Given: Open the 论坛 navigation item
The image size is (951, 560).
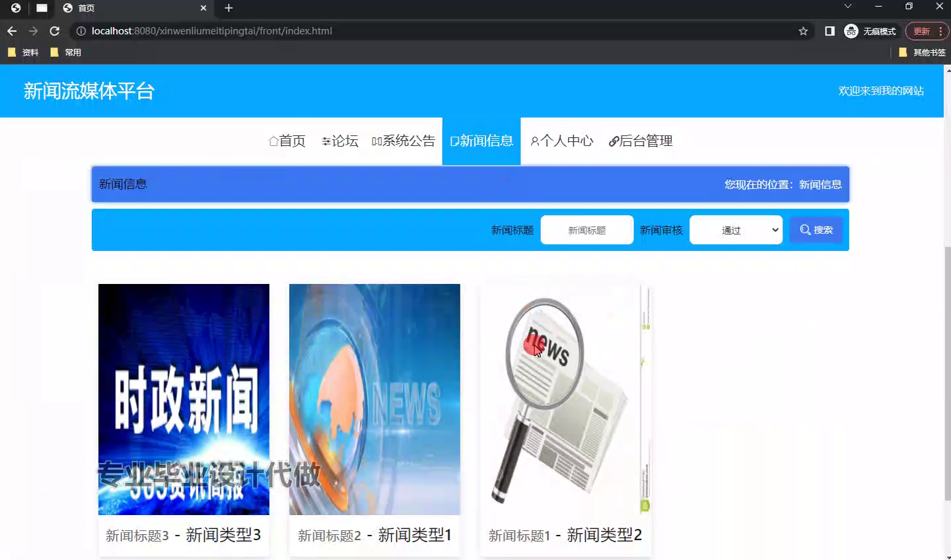Looking at the screenshot, I should point(340,141).
